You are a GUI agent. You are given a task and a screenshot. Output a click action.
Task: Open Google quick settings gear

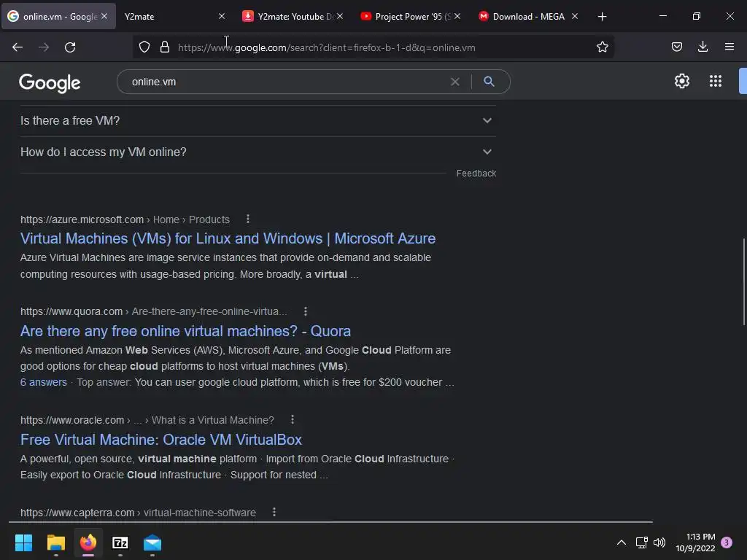click(682, 81)
